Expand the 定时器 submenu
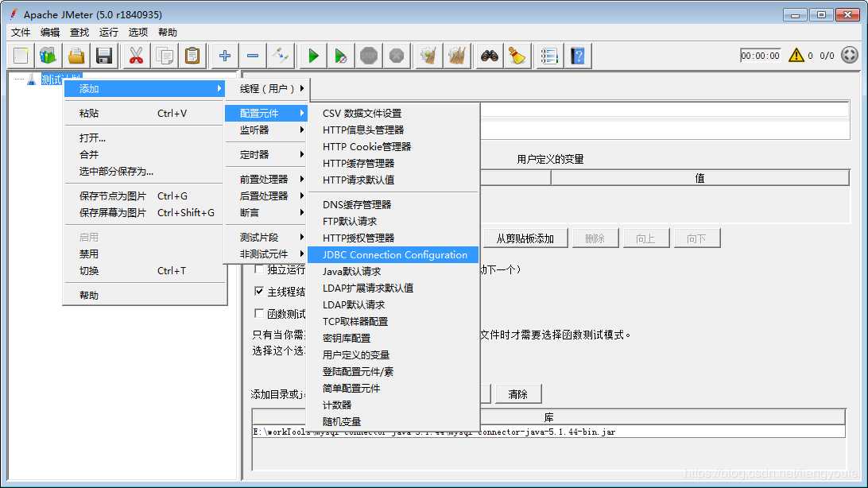This screenshot has width=868, height=488. click(x=267, y=155)
